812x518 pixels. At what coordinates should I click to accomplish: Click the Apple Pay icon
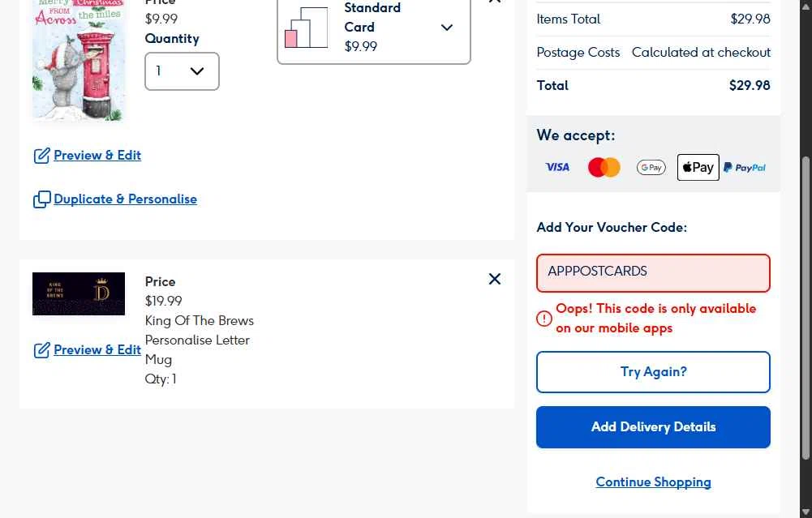tap(698, 167)
